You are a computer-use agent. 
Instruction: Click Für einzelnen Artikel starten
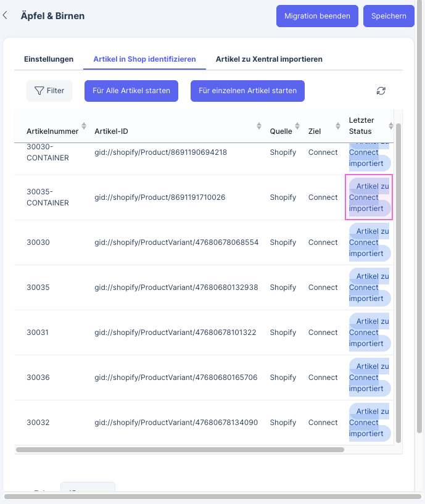247,91
